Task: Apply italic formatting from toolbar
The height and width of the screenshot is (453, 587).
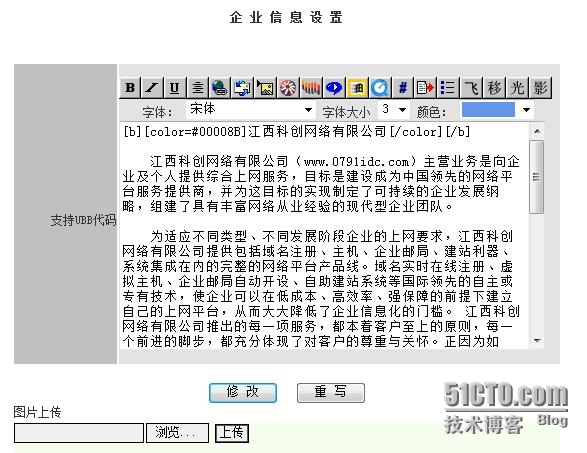Action: click(152, 88)
